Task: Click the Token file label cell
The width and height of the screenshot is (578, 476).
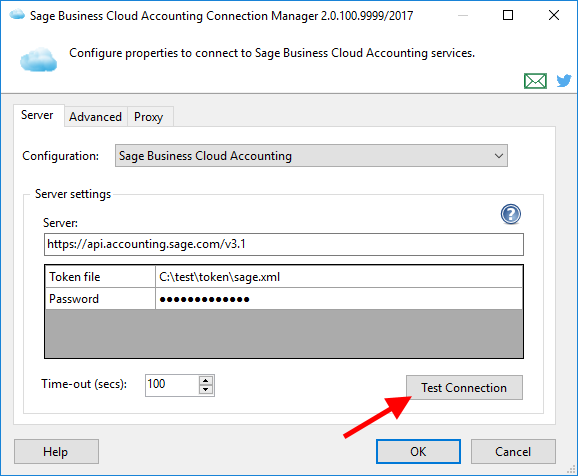Action: point(100,277)
